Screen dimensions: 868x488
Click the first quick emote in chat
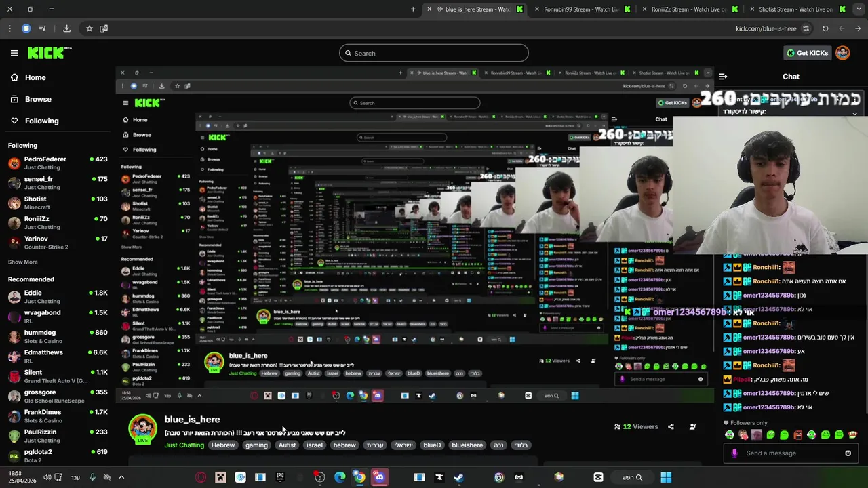tap(730, 435)
